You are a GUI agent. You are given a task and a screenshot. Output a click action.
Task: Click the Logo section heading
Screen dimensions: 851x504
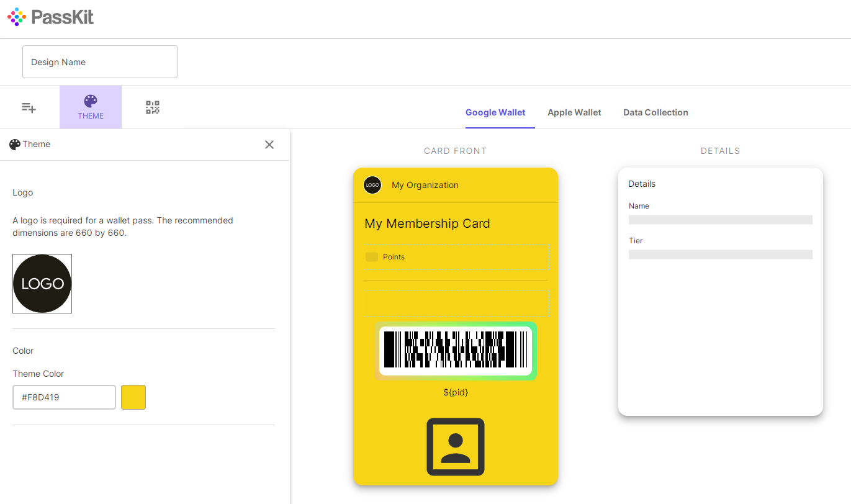tap(23, 192)
